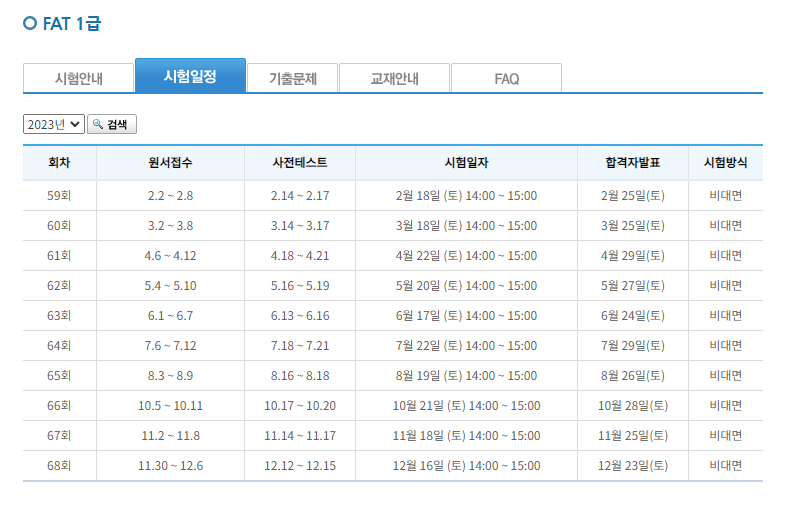Select the 60회 row cell
790x519 pixels.
click(x=59, y=225)
